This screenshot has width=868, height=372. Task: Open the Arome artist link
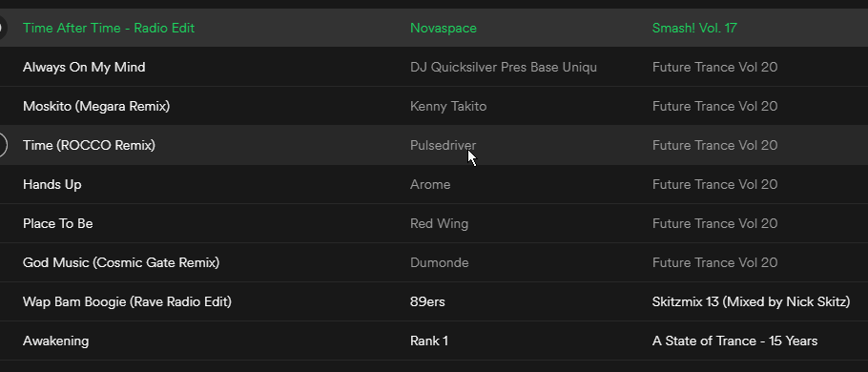[x=430, y=184]
